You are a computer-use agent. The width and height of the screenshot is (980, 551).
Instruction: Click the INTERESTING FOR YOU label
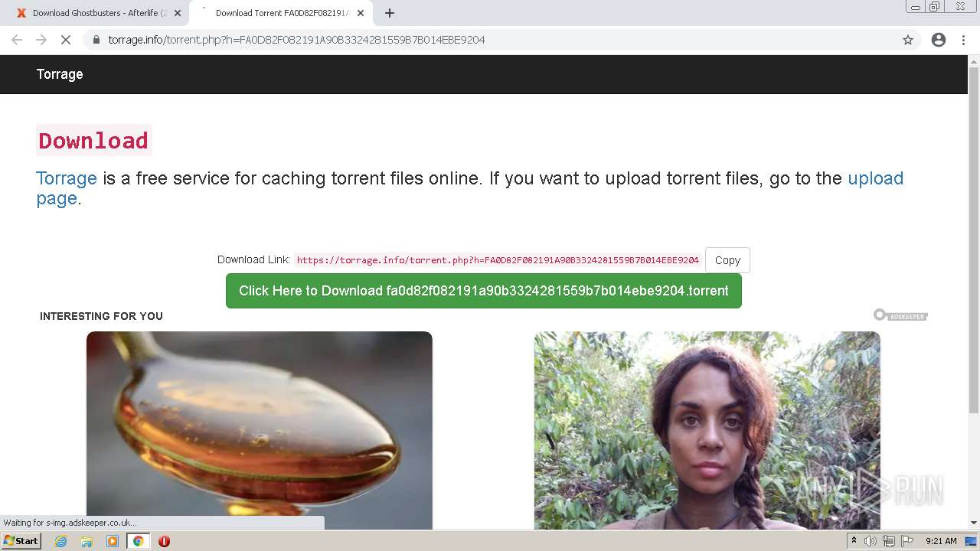click(101, 316)
